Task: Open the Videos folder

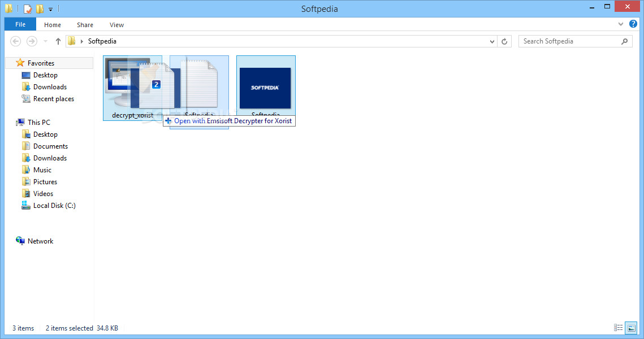Action: tap(43, 194)
